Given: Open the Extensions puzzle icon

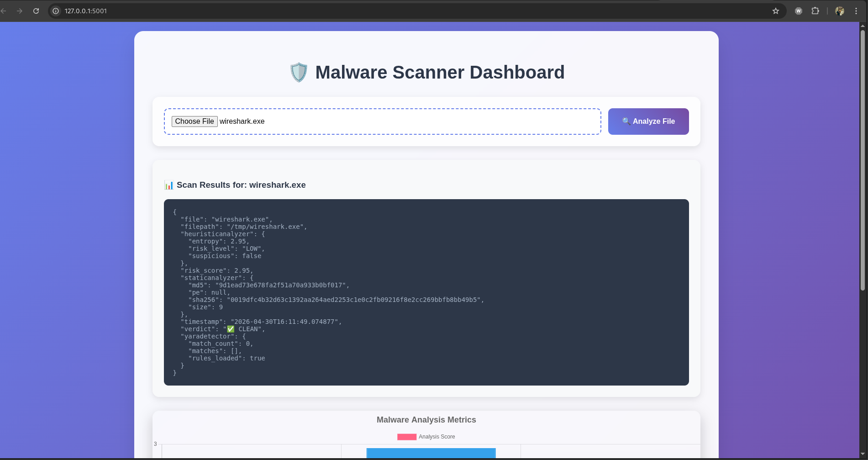Looking at the screenshot, I should [815, 11].
